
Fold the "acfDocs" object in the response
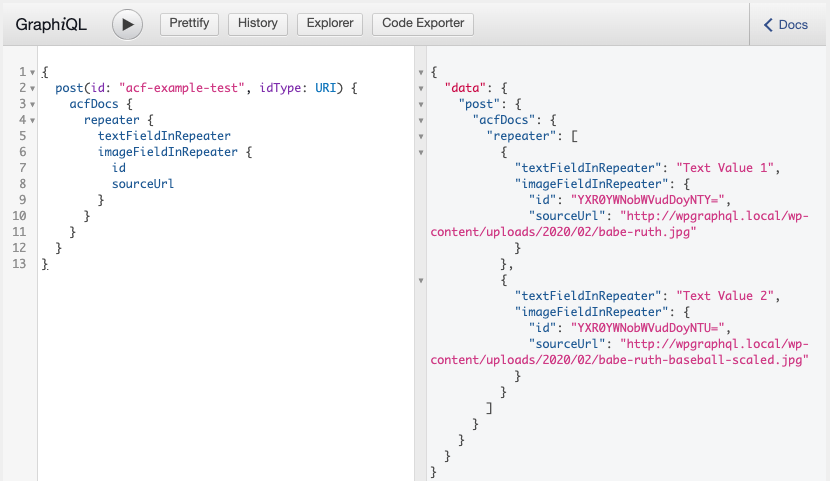click(421, 121)
